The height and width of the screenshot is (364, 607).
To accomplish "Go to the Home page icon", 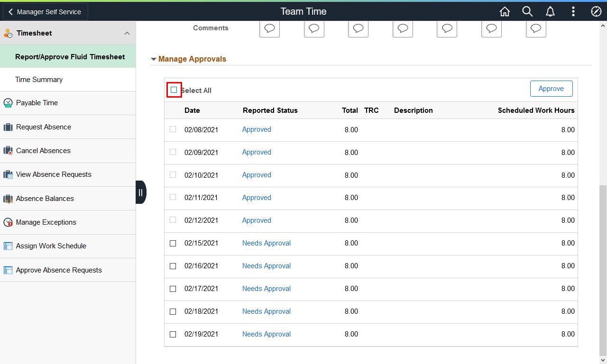I will pyautogui.click(x=505, y=11).
